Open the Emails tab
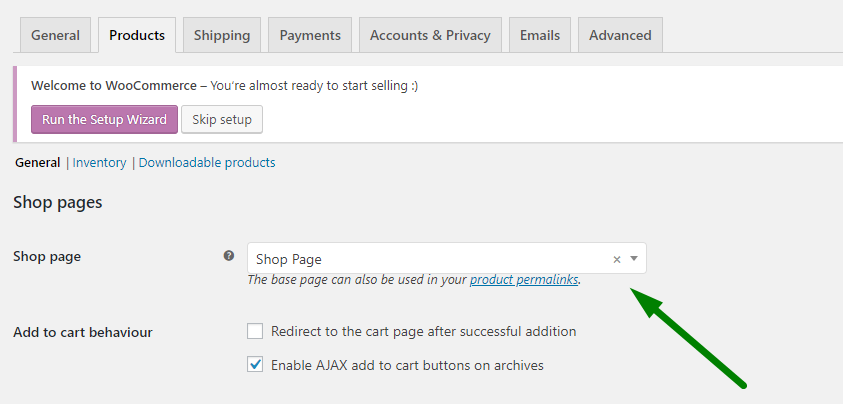Screen dimensions: 843x404 pyautogui.click(x=540, y=35)
